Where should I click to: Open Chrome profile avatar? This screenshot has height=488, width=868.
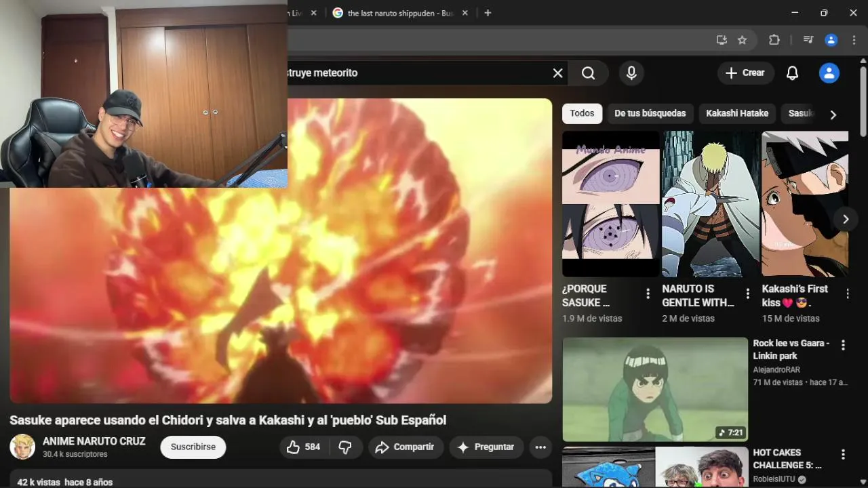831,40
